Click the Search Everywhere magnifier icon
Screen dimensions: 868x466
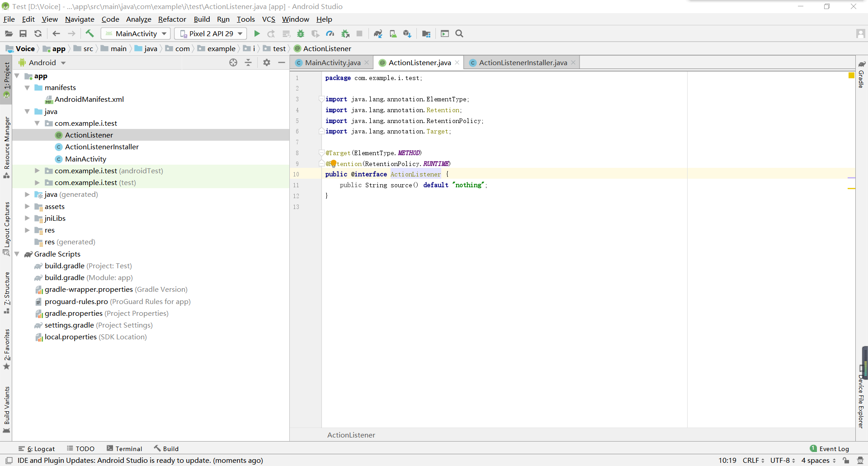459,33
